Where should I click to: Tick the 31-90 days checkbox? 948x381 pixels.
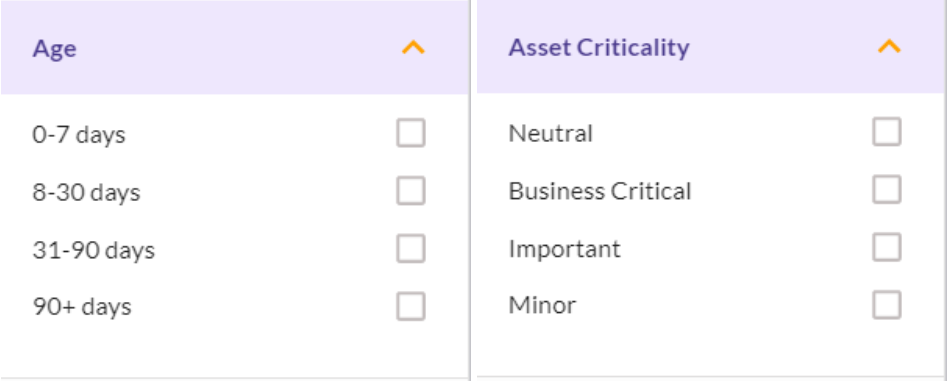411,249
